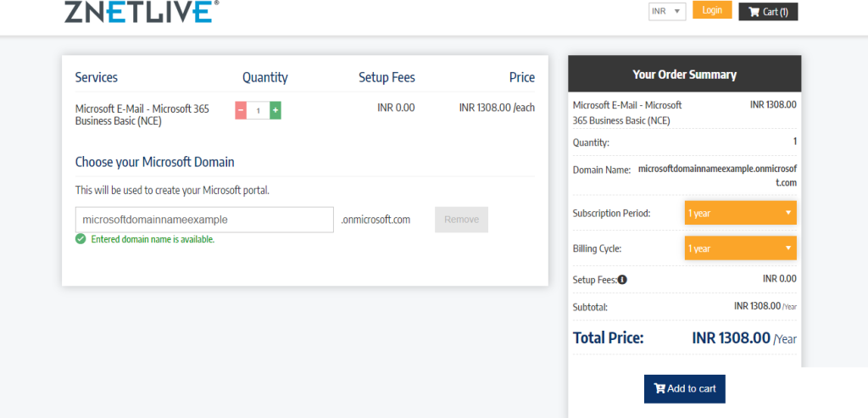Click the 'Setup Fees' column header
This screenshot has height=418, width=868.
pyautogui.click(x=387, y=77)
